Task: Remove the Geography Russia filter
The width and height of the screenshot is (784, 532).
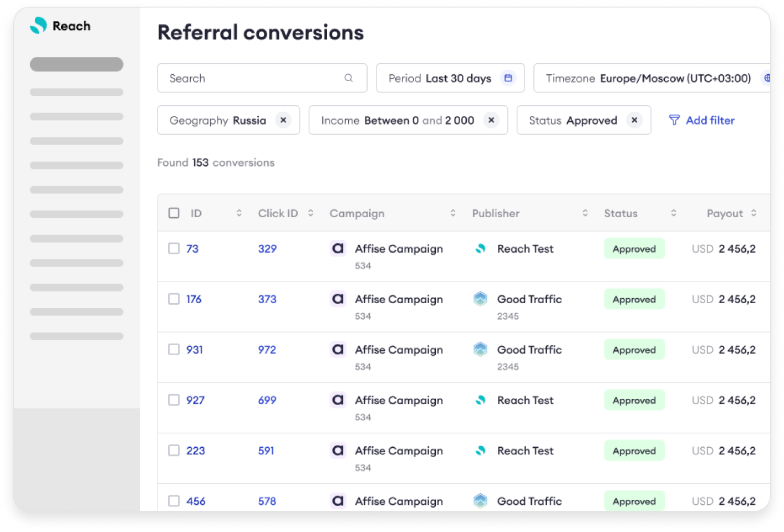Action: pos(283,120)
